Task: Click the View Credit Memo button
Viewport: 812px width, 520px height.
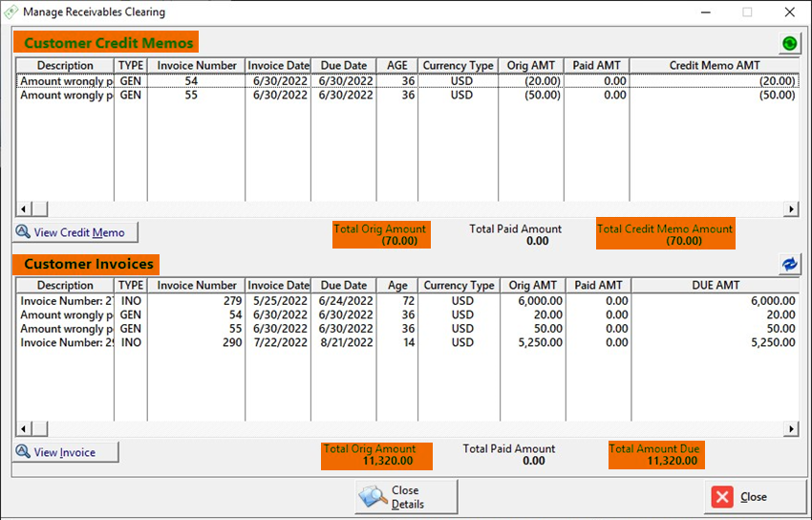Action: [75, 232]
